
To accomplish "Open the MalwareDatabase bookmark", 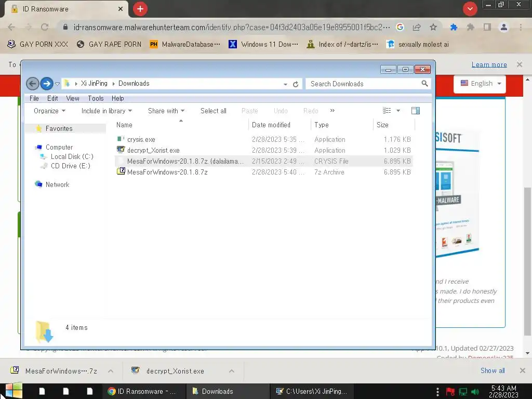I will point(185,44).
